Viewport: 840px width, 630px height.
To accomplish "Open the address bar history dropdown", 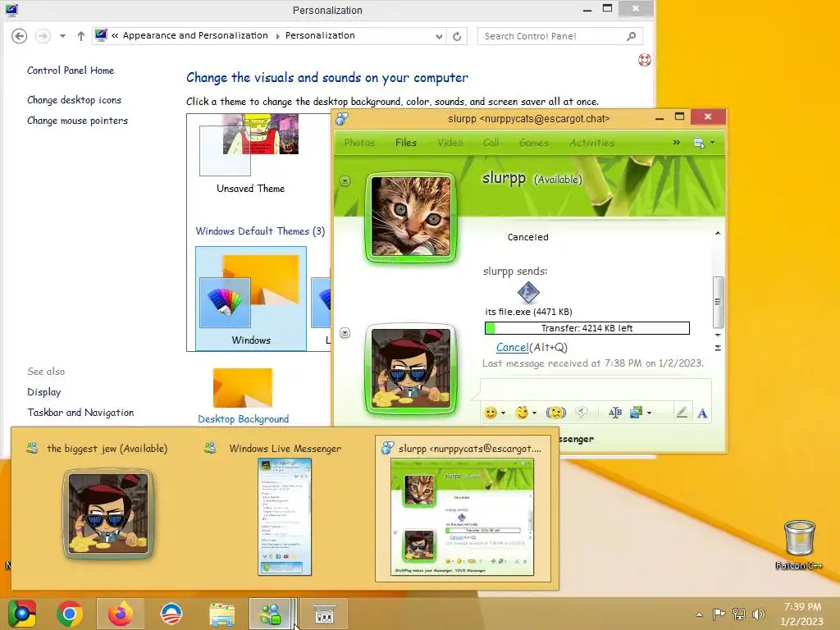I will coord(440,36).
